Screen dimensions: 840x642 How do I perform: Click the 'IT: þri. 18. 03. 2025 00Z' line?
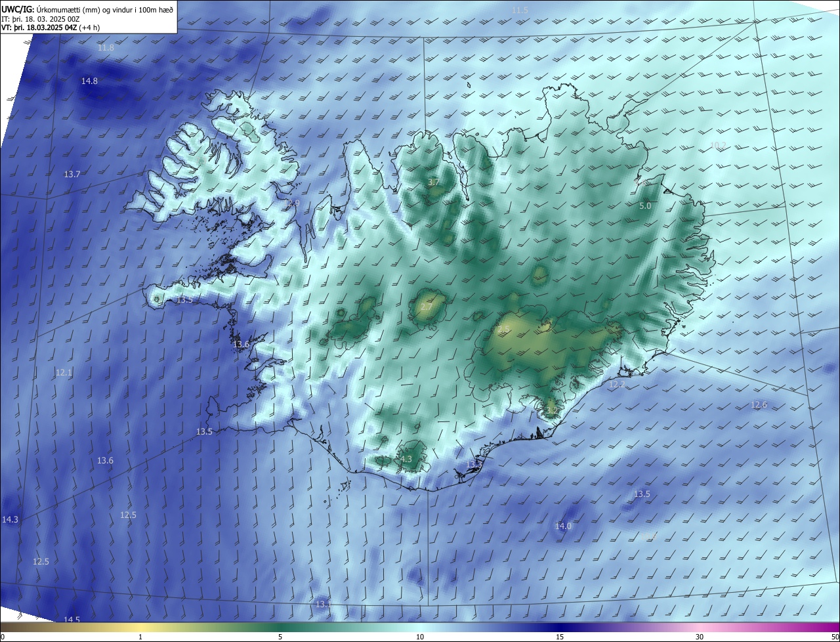41,20
